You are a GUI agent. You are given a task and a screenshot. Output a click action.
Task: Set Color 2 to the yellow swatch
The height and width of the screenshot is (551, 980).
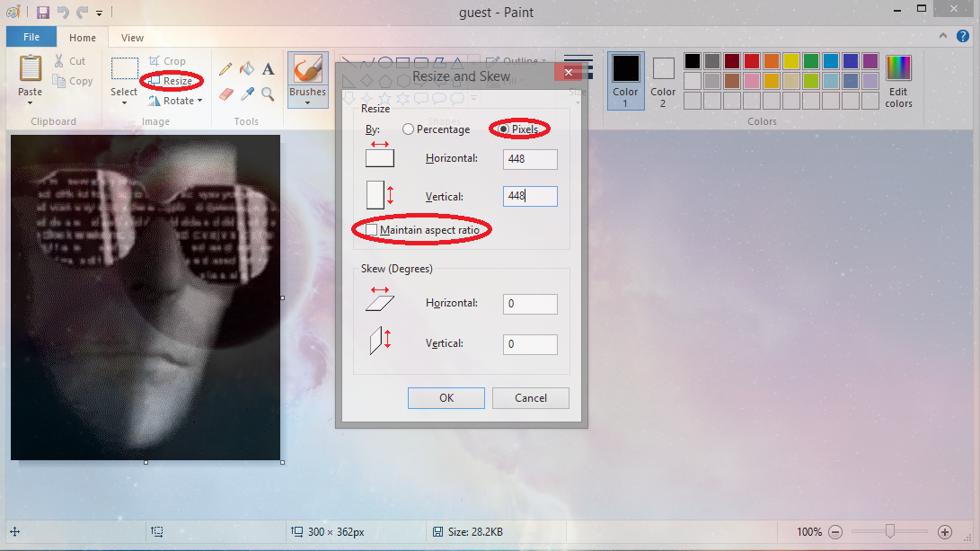789,59
